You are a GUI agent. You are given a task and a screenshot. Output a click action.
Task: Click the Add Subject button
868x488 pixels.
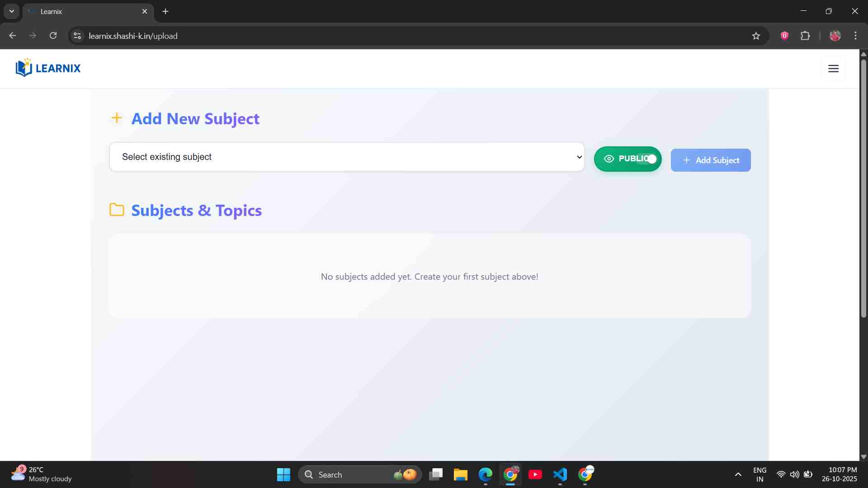point(711,160)
